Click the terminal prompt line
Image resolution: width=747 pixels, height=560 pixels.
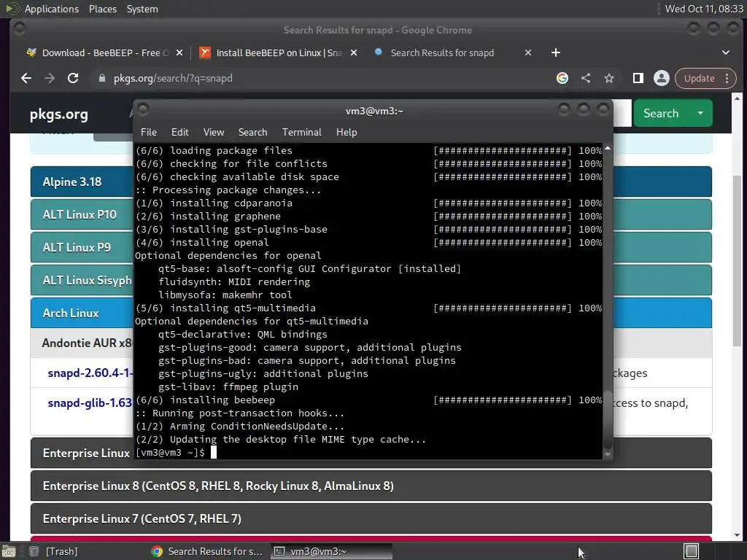pos(368,452)
